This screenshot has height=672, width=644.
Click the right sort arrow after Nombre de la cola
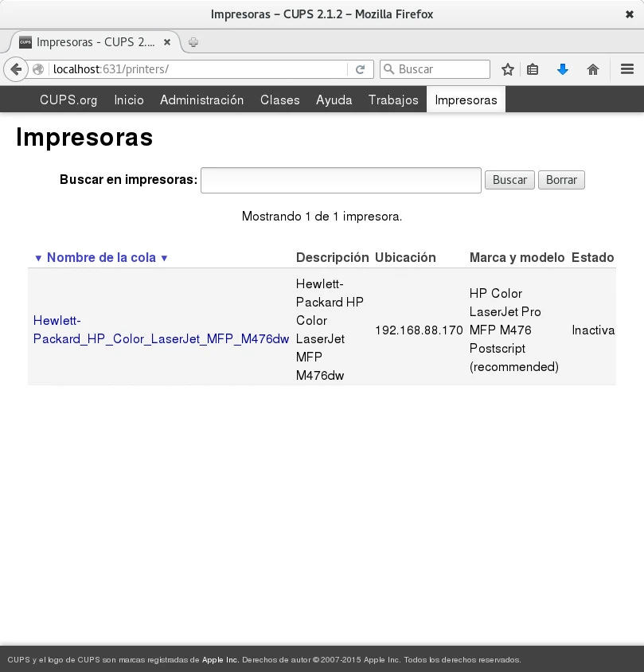(164, 258)
